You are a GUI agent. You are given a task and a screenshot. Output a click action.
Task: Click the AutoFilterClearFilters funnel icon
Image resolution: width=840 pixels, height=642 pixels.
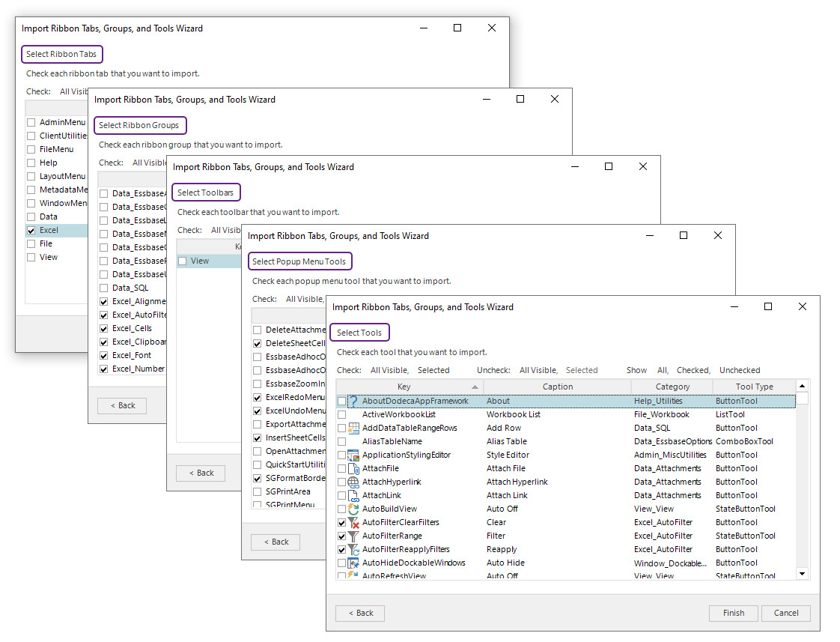[353, 522]
